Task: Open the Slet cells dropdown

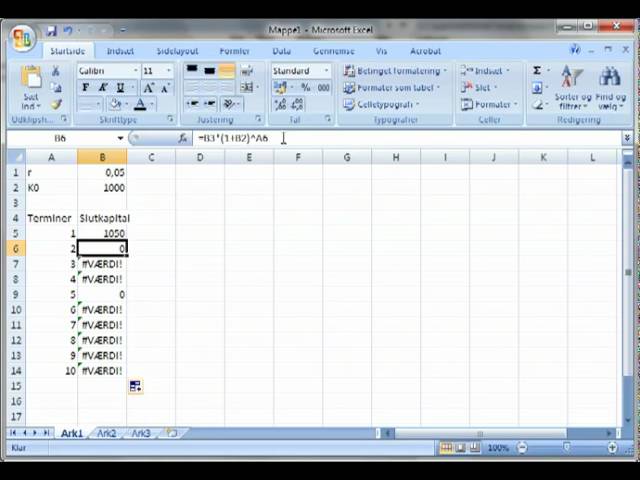Action: click(479, 87)
